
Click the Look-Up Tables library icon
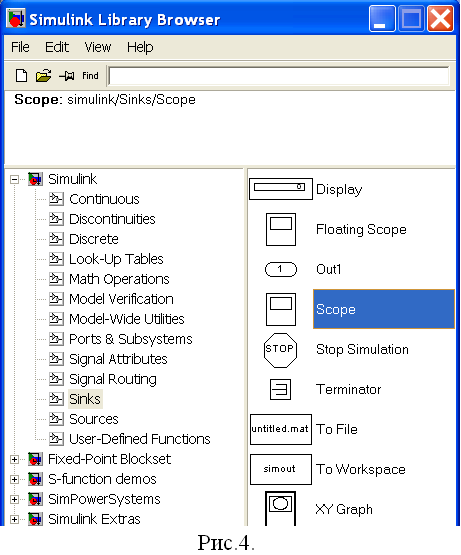[x=56, y=259]
